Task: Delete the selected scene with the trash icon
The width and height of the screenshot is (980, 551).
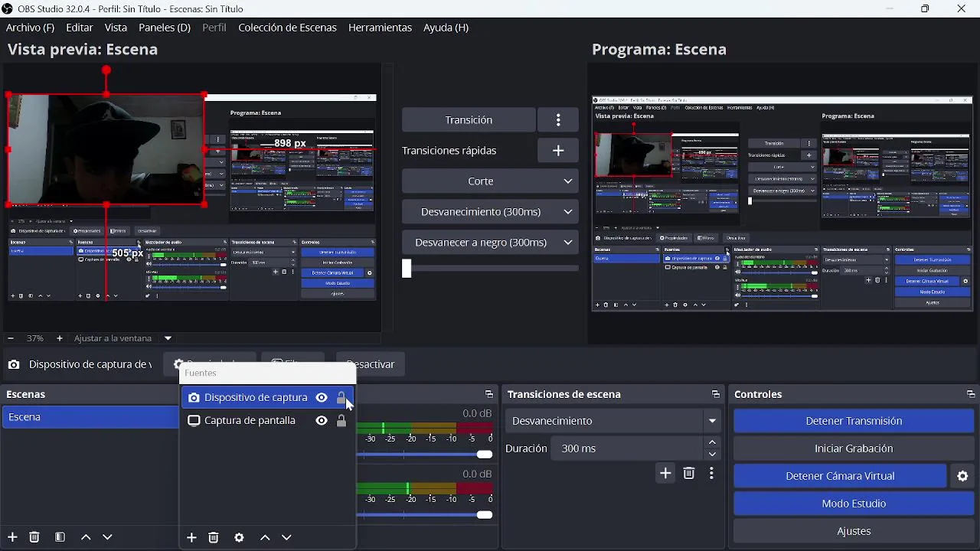Action: [34, 537]
